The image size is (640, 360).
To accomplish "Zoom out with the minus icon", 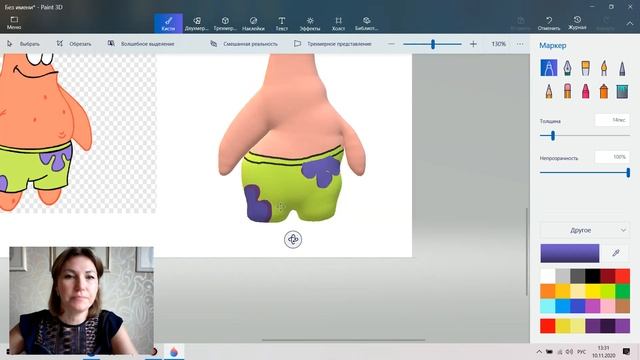I will click(391, 44).
